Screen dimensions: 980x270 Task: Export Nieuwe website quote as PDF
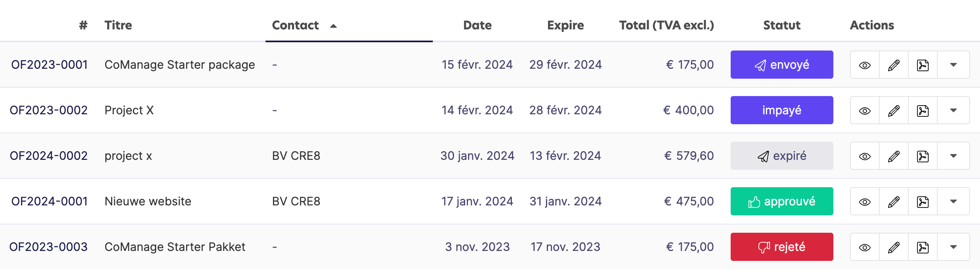click(x=923, y=202)
